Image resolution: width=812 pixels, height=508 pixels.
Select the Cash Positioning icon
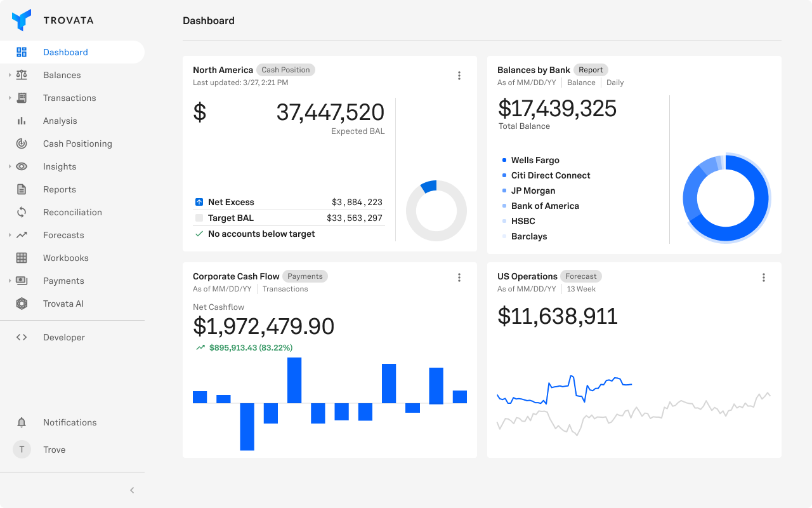(x=22, y=144)
